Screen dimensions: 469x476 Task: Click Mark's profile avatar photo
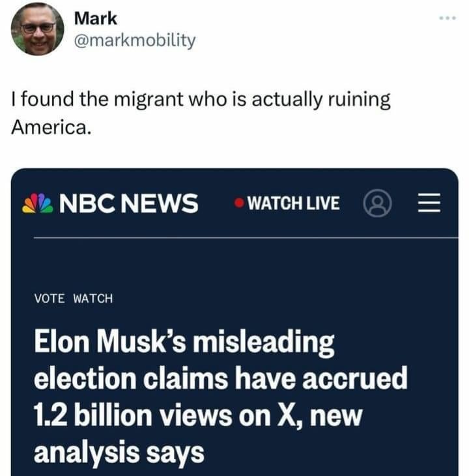(x=37, y=29)
